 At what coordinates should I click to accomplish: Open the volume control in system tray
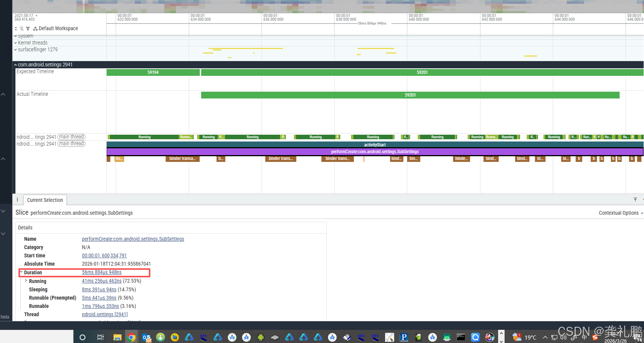coord(564,337)
